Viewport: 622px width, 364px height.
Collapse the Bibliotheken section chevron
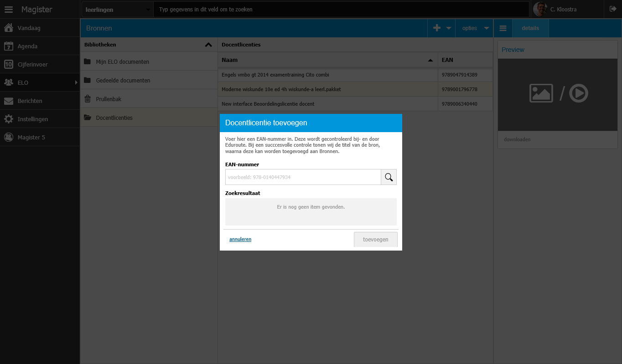pos(208,45)
